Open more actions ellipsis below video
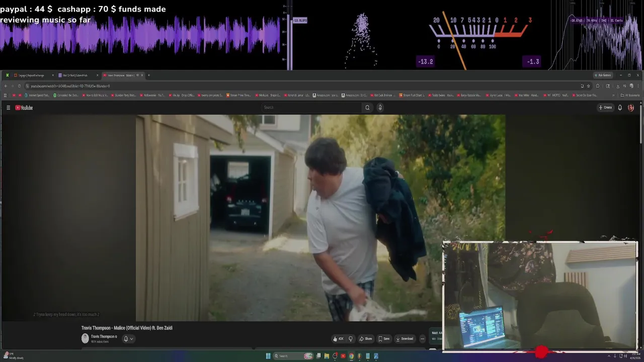 tap(422, 339)
